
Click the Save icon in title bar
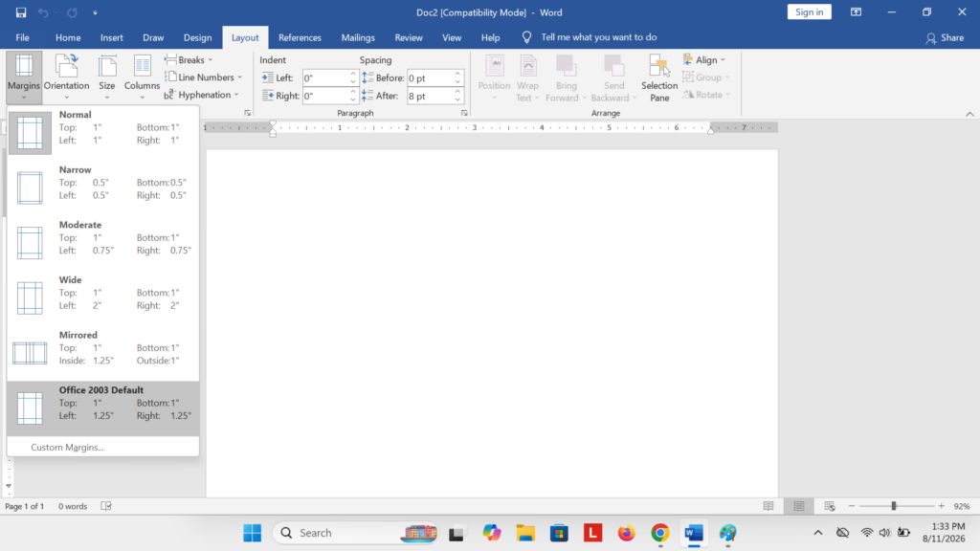[x=21, y=12]
